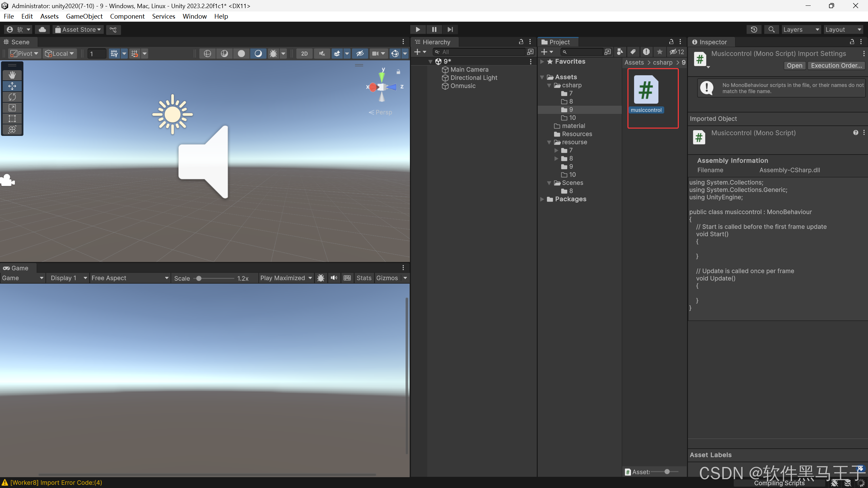Image resolution: width=868 pixels, height=488 pixels.
Task: Click Search by Label tag icon
Action: pyautogui.click(x=633, y=52)
